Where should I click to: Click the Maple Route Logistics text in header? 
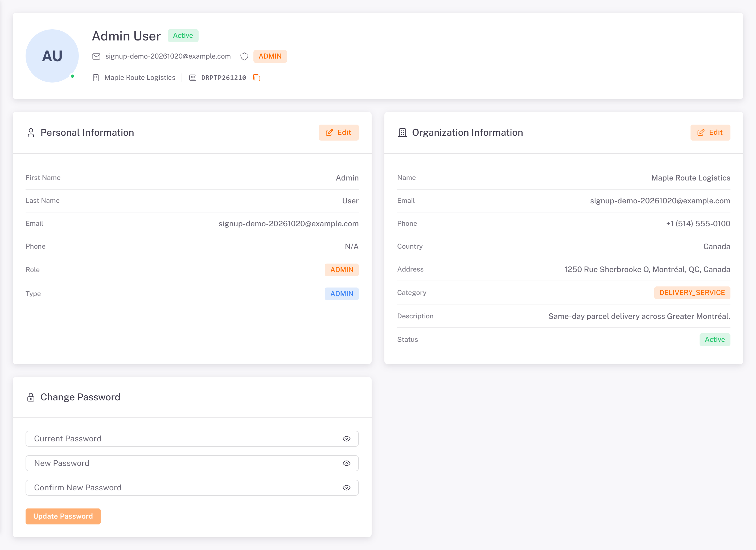(x=140, y=78)
